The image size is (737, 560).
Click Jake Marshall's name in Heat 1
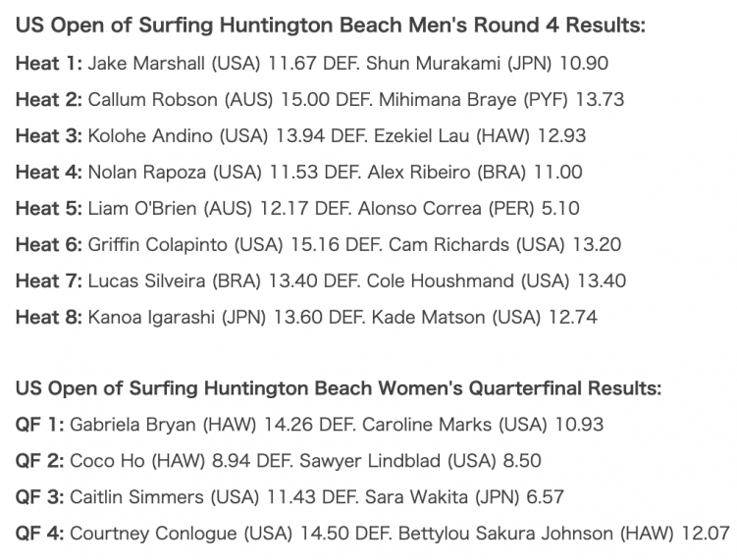click(146, 63)
